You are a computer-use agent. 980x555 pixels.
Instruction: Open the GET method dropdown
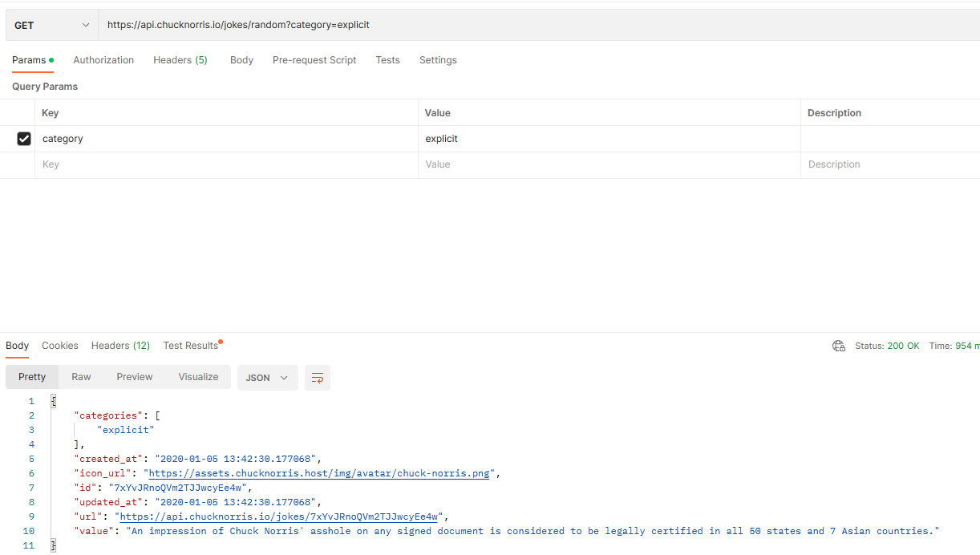[52, 25]
